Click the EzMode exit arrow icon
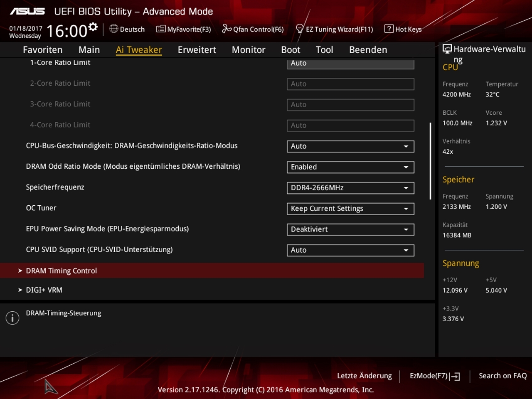Viewport: 532px width, 399px height. tap(455, 377)
